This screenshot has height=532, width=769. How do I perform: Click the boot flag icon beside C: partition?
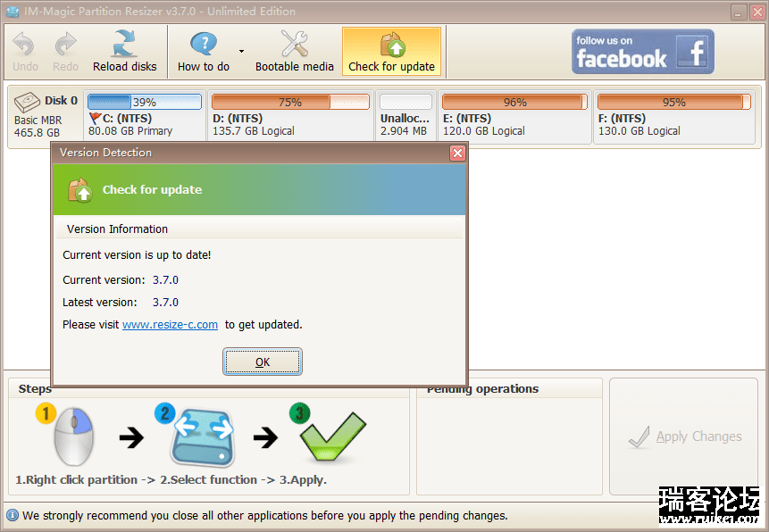(96, 118)
